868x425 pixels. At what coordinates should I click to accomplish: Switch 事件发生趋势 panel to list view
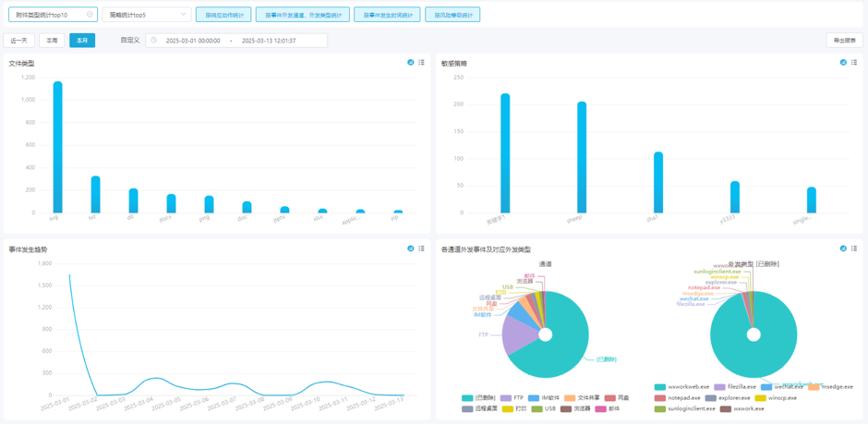coord(421,249)
